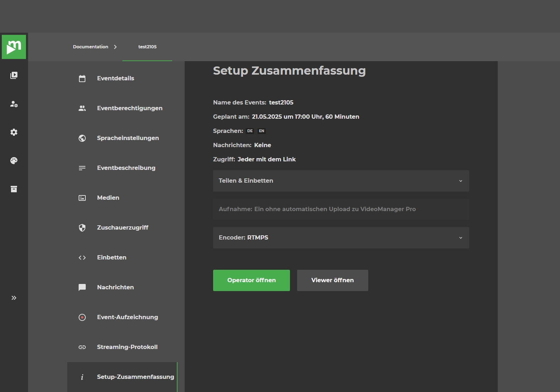Click the Teilen & Einbetten chevron arrow

click(461, 181)
